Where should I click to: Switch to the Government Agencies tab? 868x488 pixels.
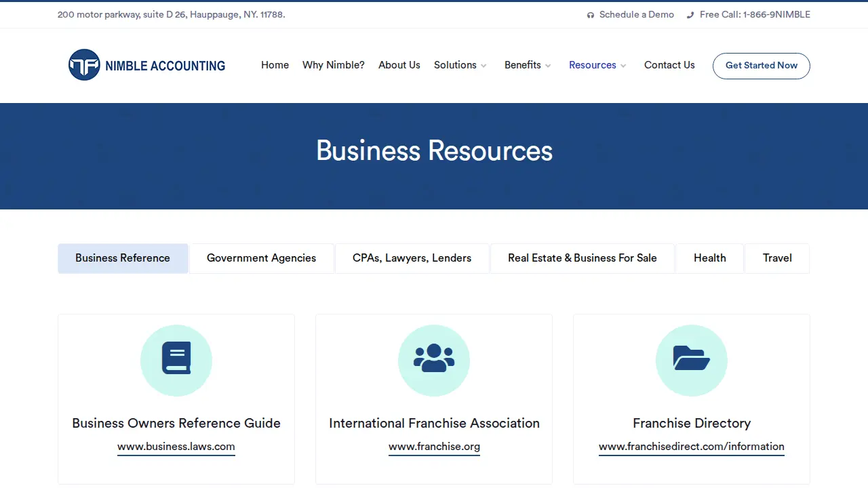coord(261,258)
